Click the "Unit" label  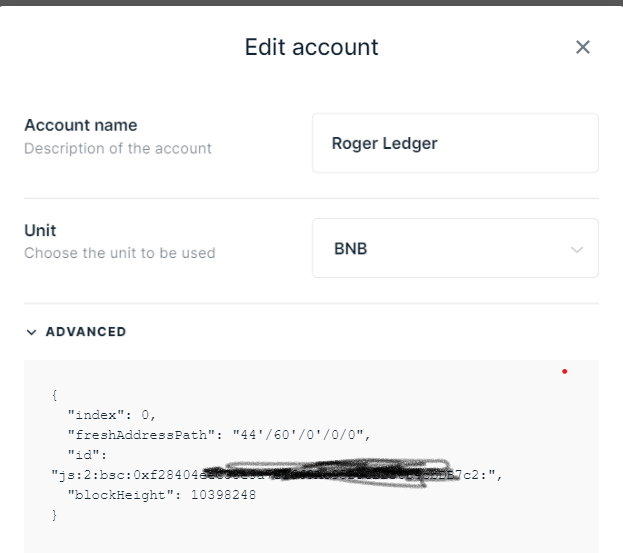40,230
